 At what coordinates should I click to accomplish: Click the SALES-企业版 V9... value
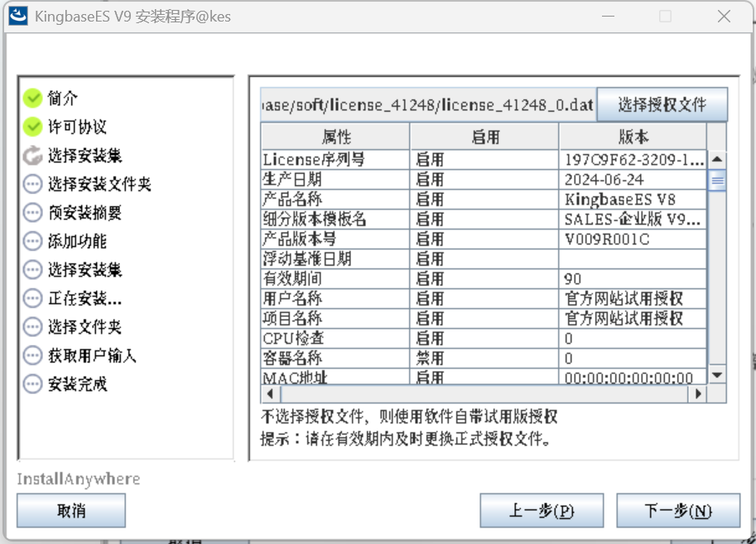point(632,219)
